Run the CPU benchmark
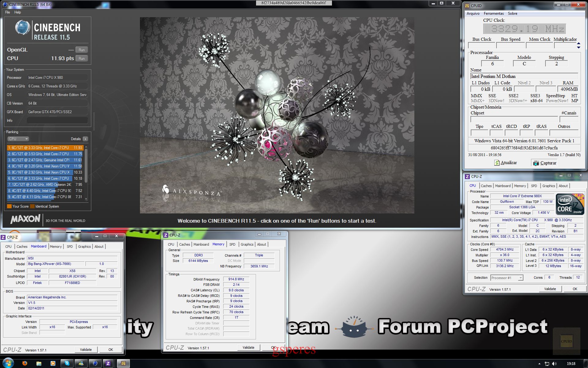The width and height of the screenshot is (588, 368). coord(81,59)
